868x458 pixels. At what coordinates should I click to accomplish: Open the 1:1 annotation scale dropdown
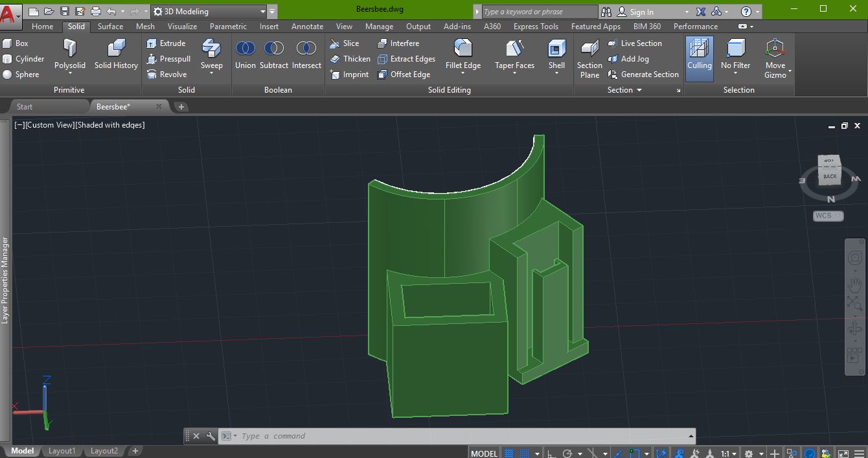click(729, 453)
